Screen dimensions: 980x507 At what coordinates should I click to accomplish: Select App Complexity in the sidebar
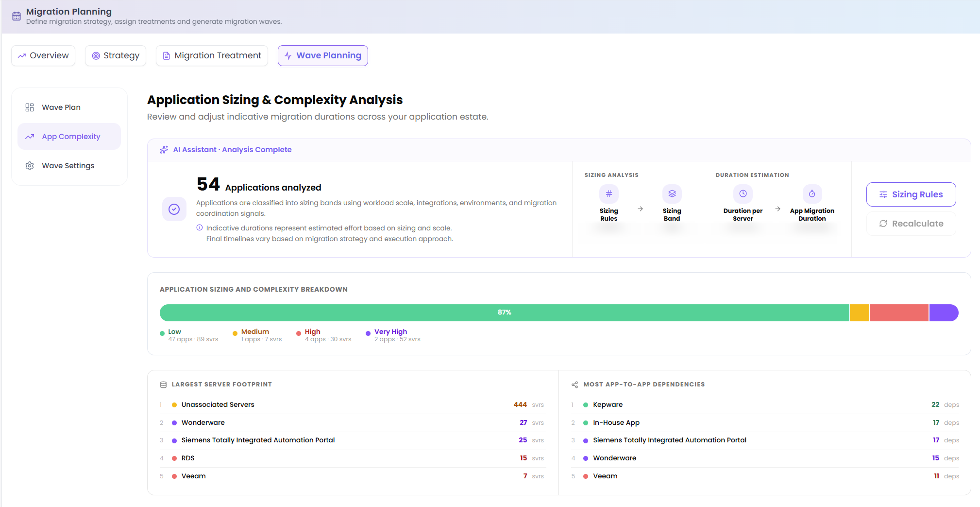coord(69,137)
